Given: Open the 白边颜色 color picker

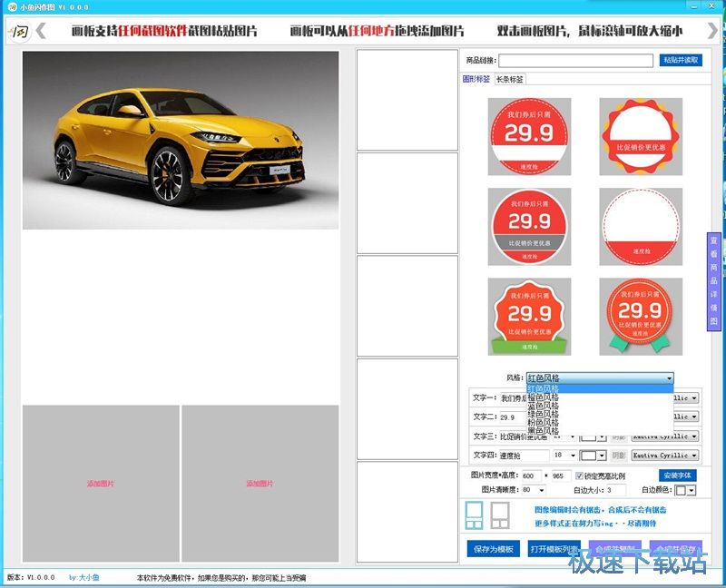Looking at the screenshot, I should [686, 490].
